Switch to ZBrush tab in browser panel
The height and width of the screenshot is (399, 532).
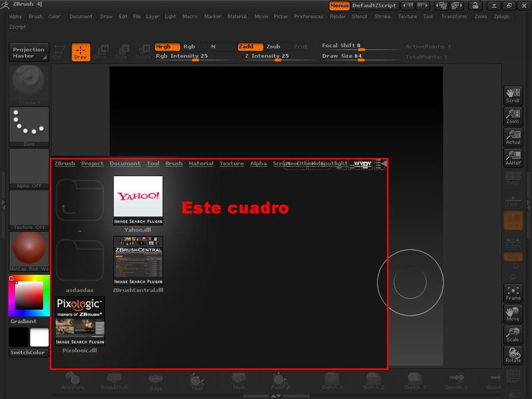(x=65, y=163)
